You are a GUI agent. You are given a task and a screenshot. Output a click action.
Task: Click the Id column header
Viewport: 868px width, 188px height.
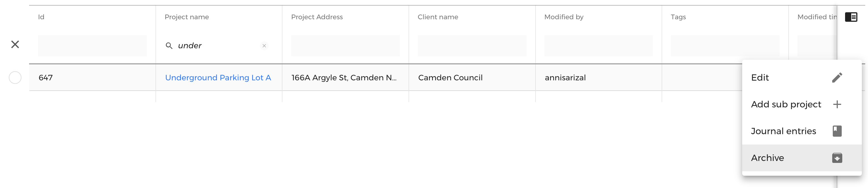[41, 17]
